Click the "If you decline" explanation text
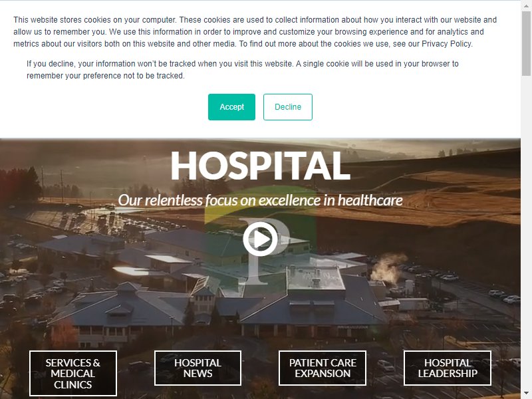Screen dimensions: 532x399 click(x=243, y=70)
